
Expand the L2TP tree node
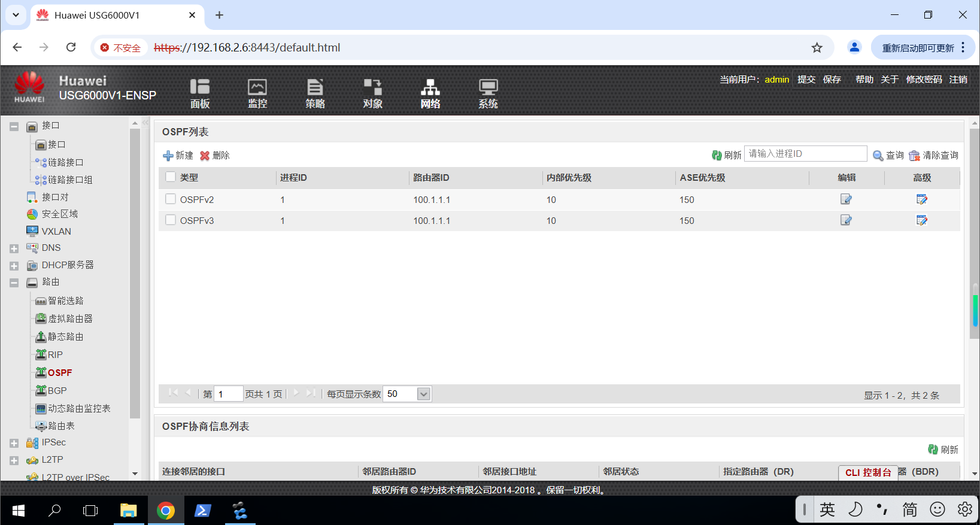click(14, 461)
